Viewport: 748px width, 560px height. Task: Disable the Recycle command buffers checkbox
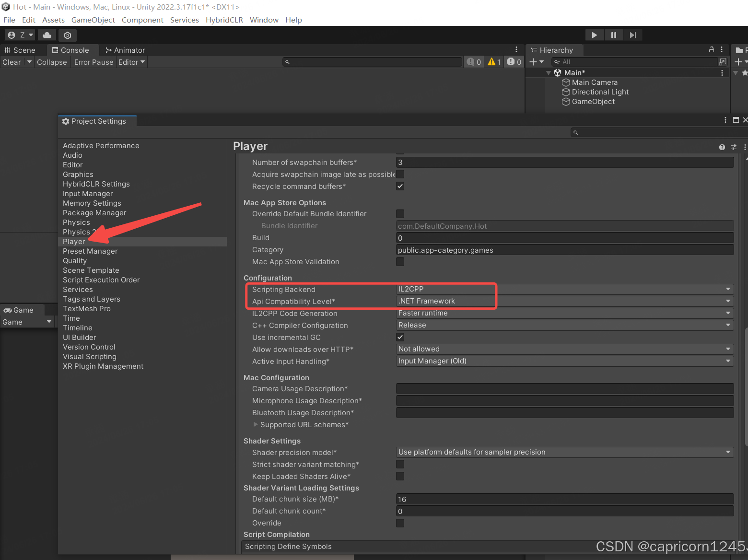tap(400, 186)
